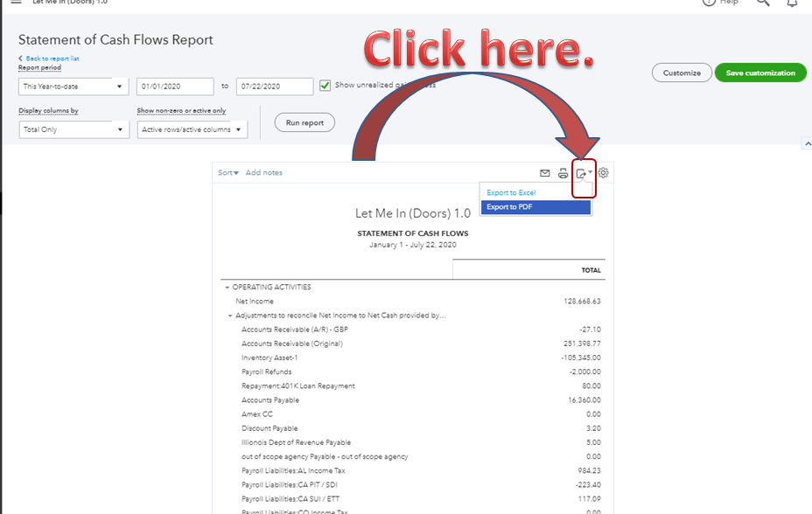Click out of scope agency Payable row
Screen dimensions: 812x514
click(x=413, y=456)
